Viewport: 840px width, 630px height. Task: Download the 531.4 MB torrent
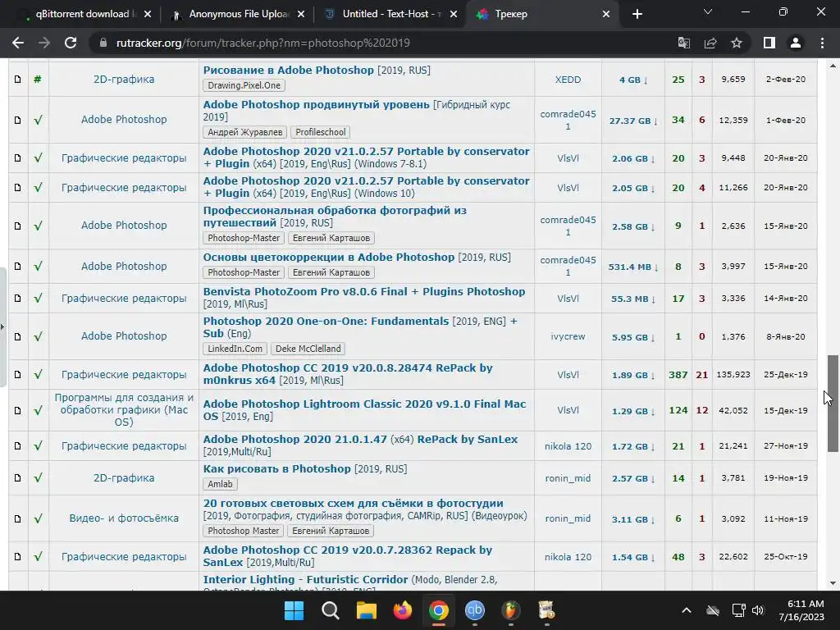[632, 267]
